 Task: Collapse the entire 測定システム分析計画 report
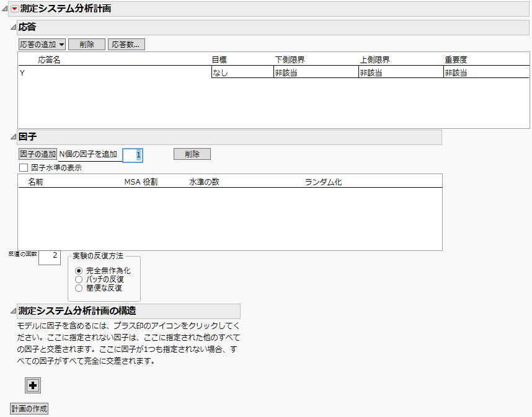(5, 9)
